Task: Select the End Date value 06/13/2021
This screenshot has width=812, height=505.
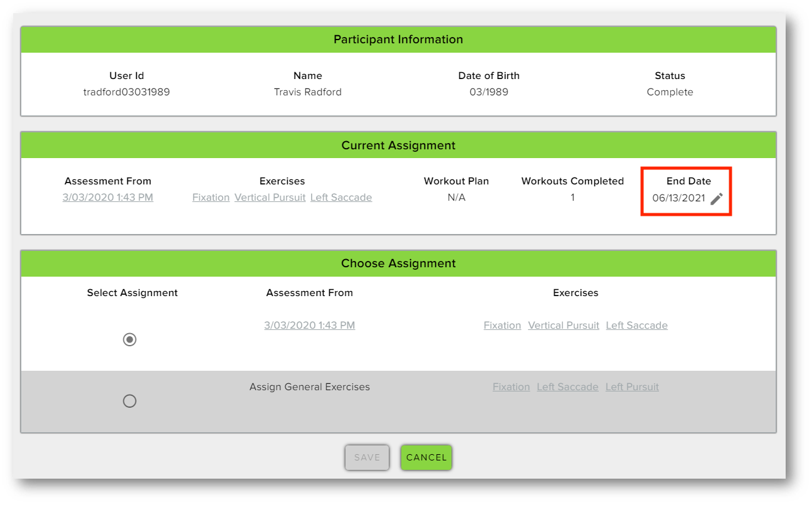Action: click(x=678, y=198)
